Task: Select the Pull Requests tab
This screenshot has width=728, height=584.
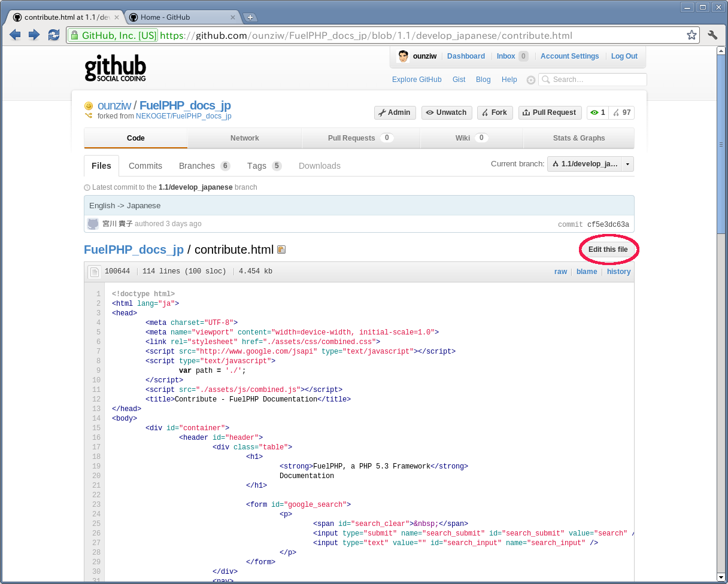Action: tap(361, 138)
